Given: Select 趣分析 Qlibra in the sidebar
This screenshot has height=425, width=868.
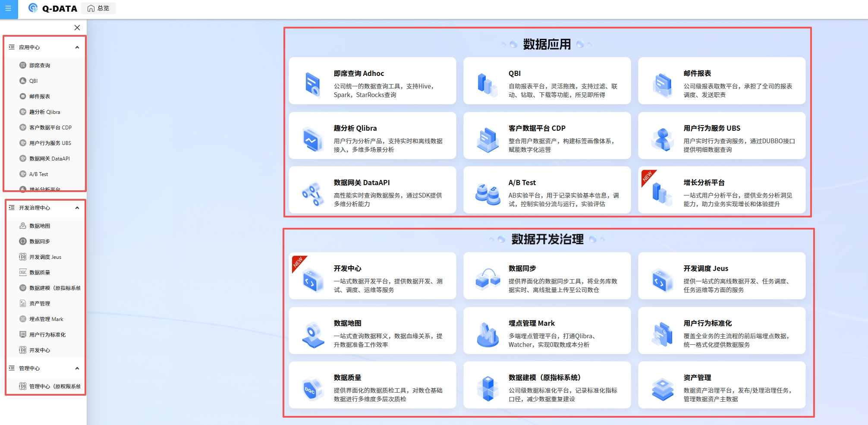Looking at the screenshot, I should 44,112.
